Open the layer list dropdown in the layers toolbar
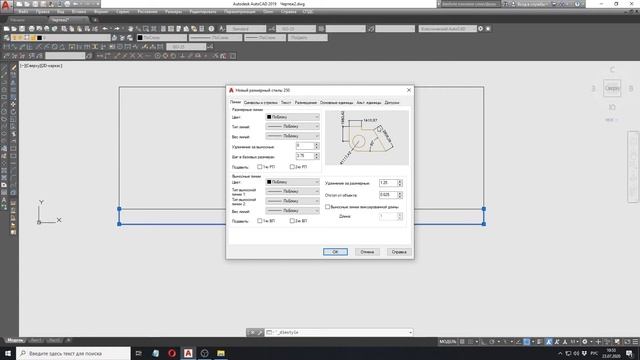 click(60, 38)
